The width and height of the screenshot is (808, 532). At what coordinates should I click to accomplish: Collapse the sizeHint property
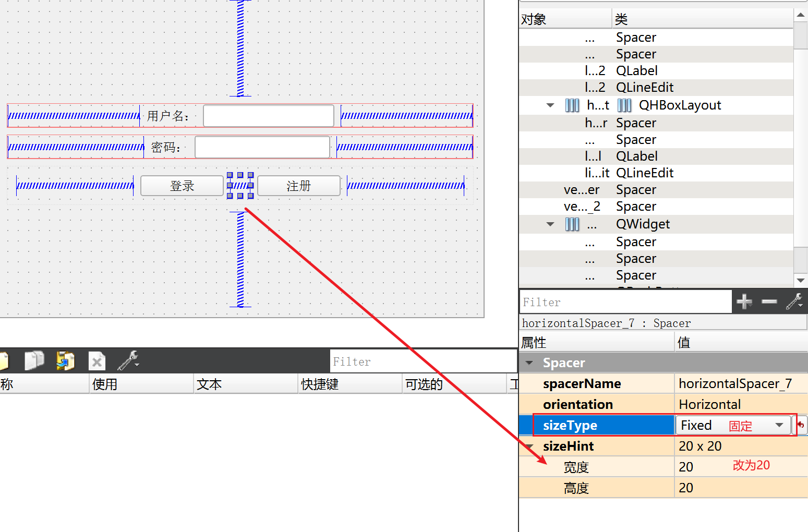[529, 446]
